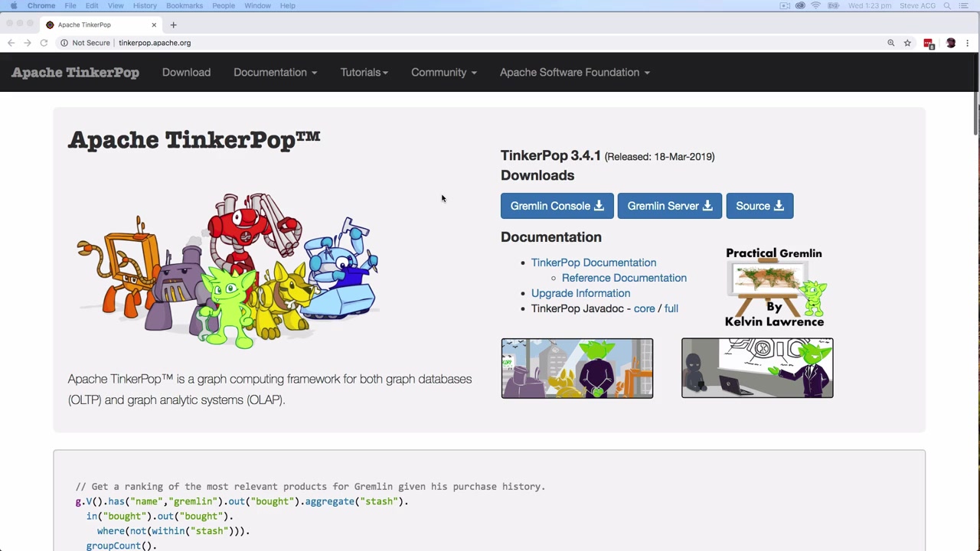This screenshot has height=551, width=980.
Task: Click the Apache TinkerPop navbar brand logo
Action: coord(75,72)
